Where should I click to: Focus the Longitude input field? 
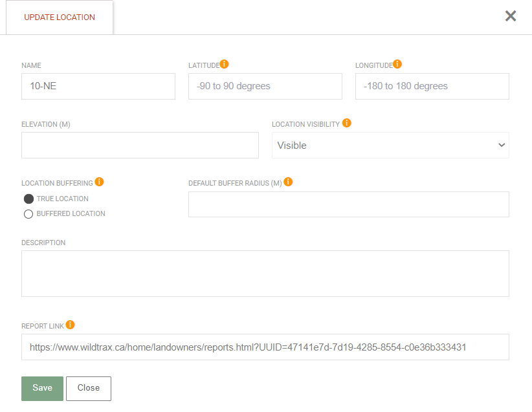click(432, 86)
